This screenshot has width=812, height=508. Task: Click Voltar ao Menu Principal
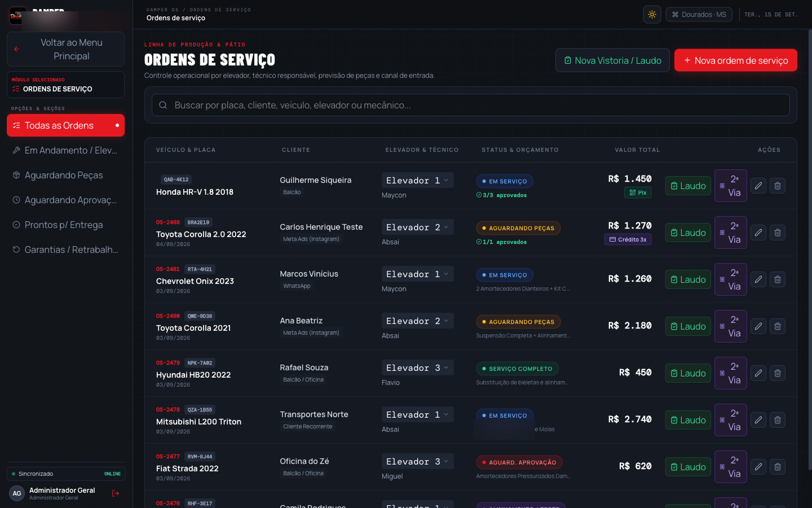(x=65, y=49)
